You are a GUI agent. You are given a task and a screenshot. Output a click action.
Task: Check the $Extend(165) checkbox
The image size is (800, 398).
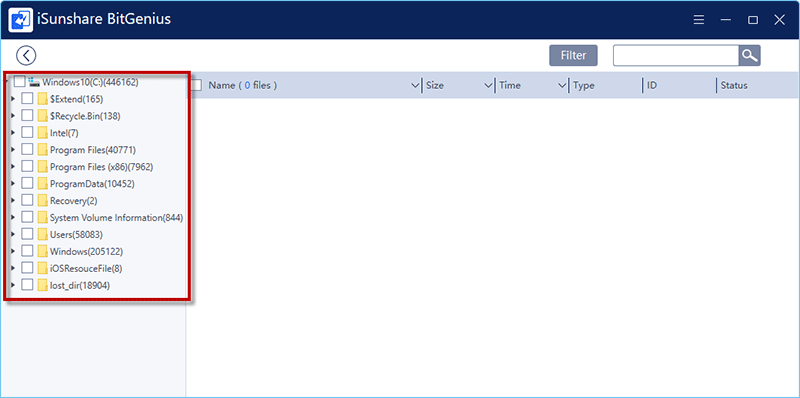point(27,98)
